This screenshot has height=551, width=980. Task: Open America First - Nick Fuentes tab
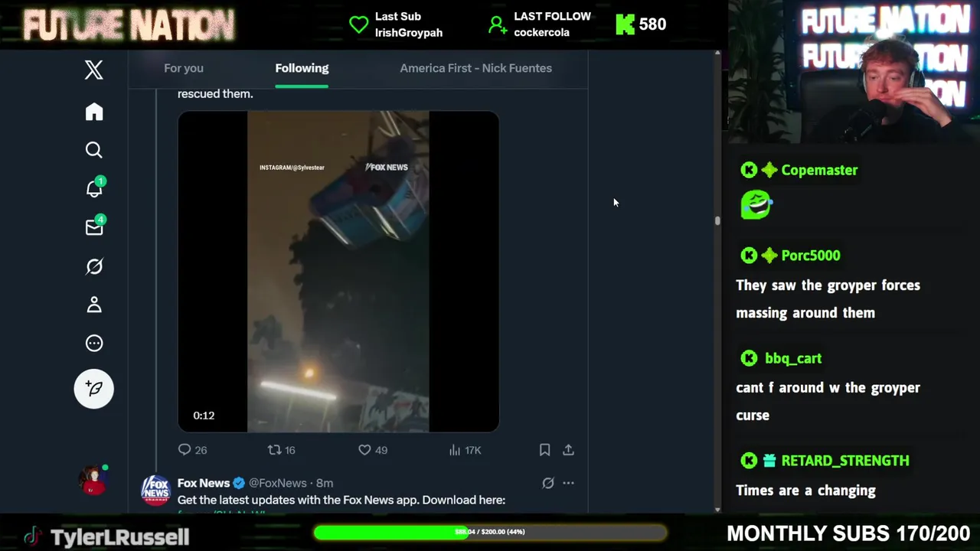[475, 68]
